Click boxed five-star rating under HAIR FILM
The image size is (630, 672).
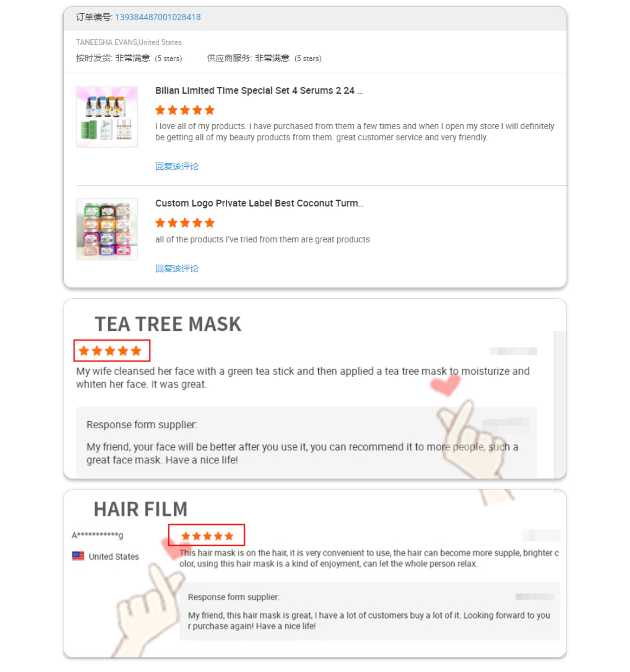[207, 535]
